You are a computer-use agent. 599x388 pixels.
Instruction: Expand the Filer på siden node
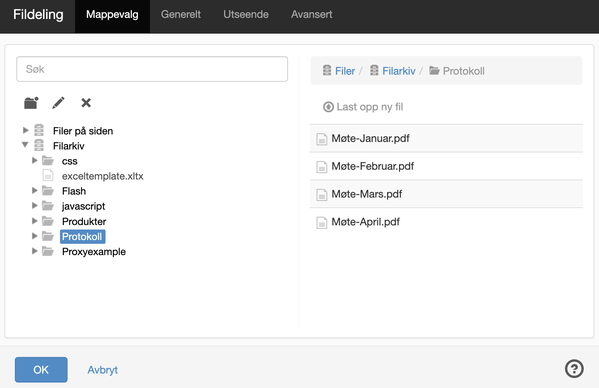(x=26, y=130)
